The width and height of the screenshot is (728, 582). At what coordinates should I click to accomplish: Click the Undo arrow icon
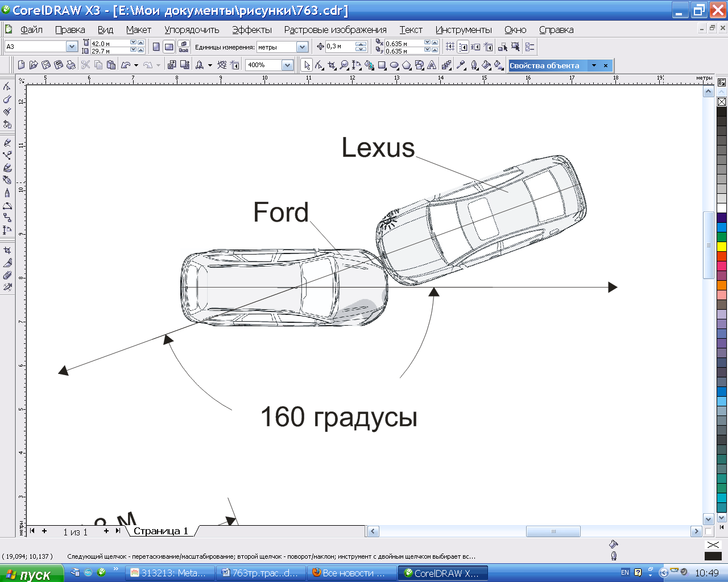click(126, 65)
